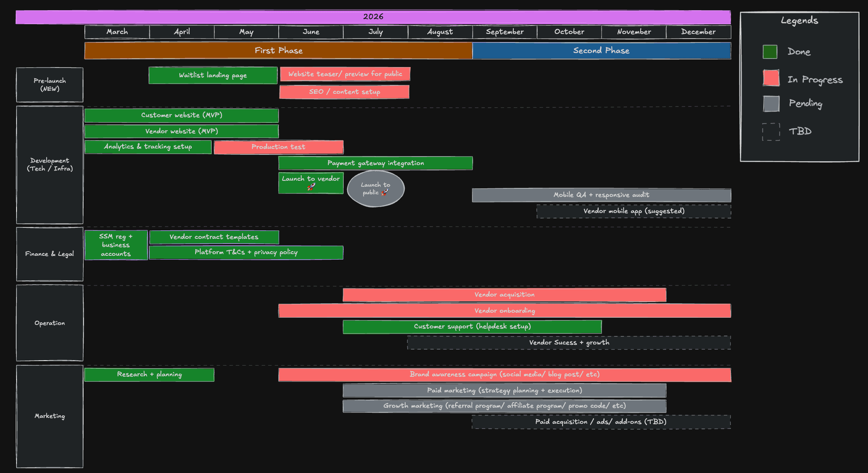
Task: Click the Marketing category box
Action: pyautogui.click(x=50, y=416)
